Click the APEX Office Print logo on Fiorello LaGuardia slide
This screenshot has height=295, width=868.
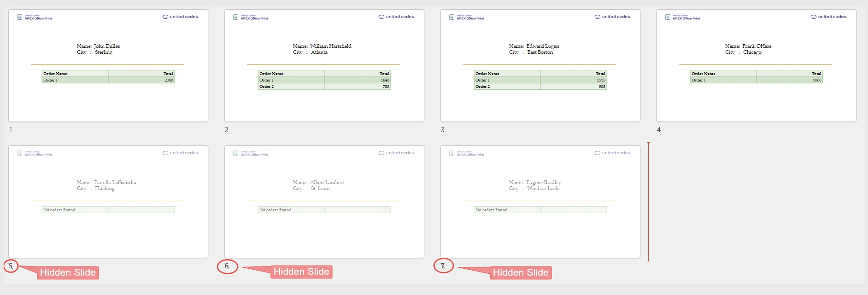(35, 153)
